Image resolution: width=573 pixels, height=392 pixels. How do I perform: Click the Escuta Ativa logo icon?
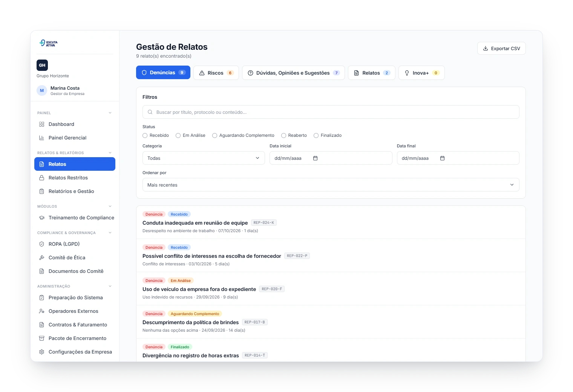click(x=49, y=43)
